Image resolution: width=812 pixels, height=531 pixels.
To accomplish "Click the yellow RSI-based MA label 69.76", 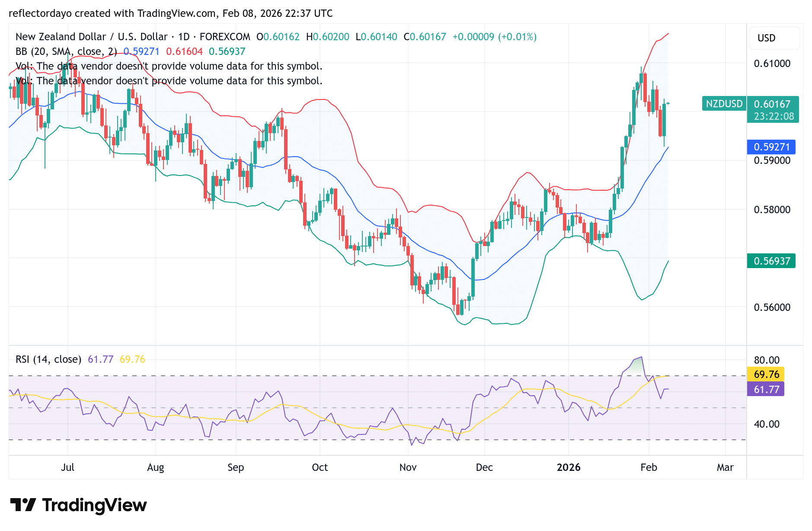I will [x=765, y=374].
